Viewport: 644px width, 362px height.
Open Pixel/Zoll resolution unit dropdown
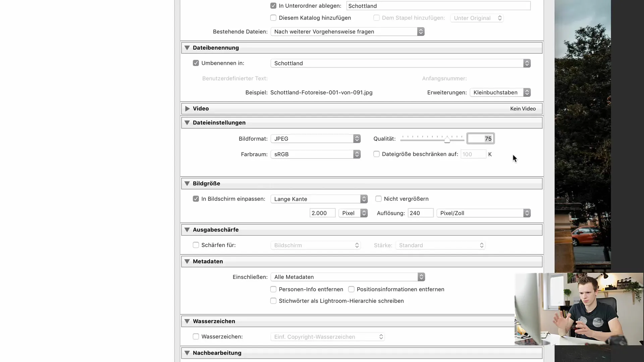point(484,213)
